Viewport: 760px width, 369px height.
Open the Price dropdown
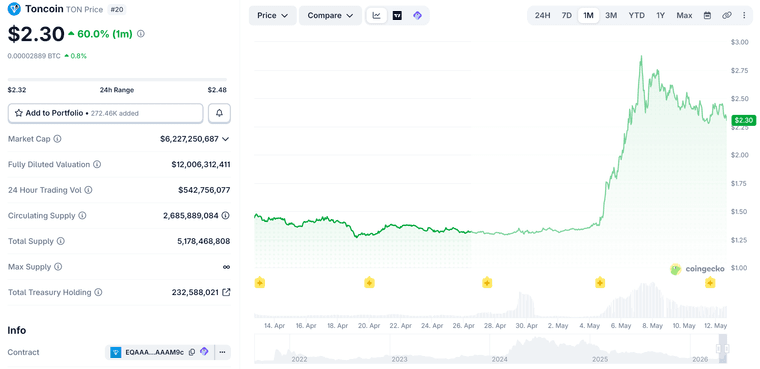272,16
